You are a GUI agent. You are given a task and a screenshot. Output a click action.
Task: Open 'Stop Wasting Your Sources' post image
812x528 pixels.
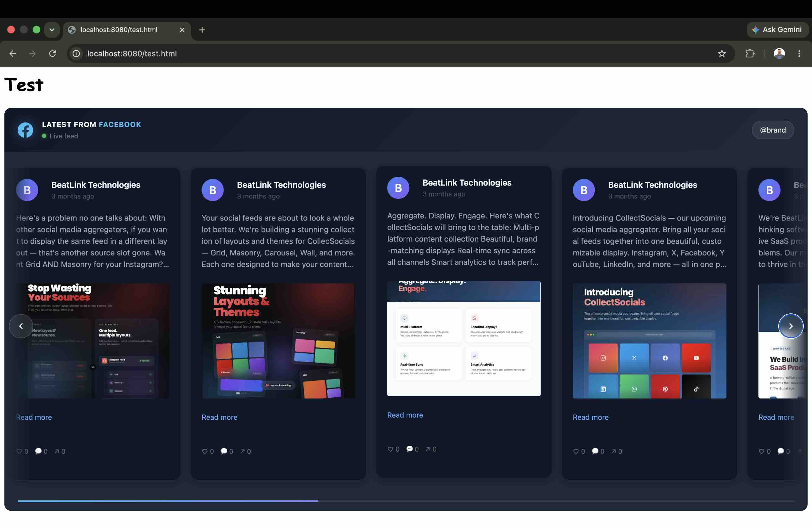point(93,341)
